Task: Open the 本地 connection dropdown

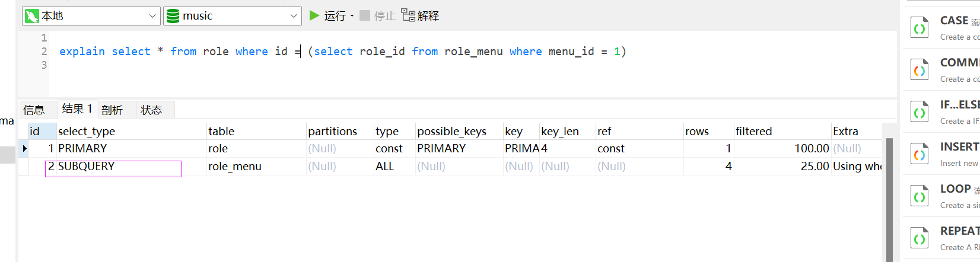Action: coord(152,16)
